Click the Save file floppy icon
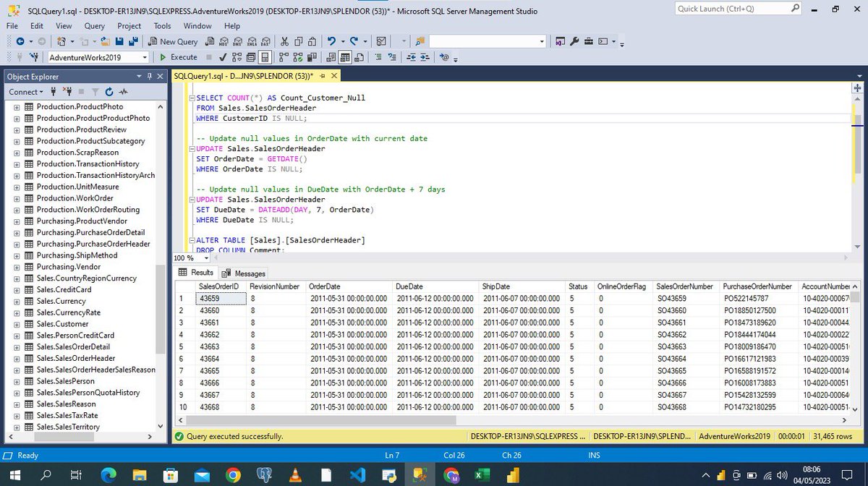Screen dimensions: 868x486 point(119,41)
